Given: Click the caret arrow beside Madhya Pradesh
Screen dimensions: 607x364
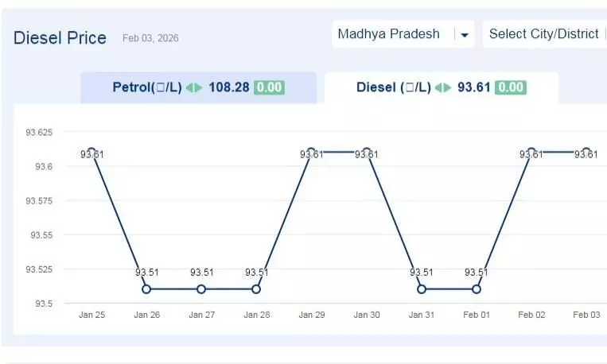Looking at the screenshot, I should [x=465, y=35].
